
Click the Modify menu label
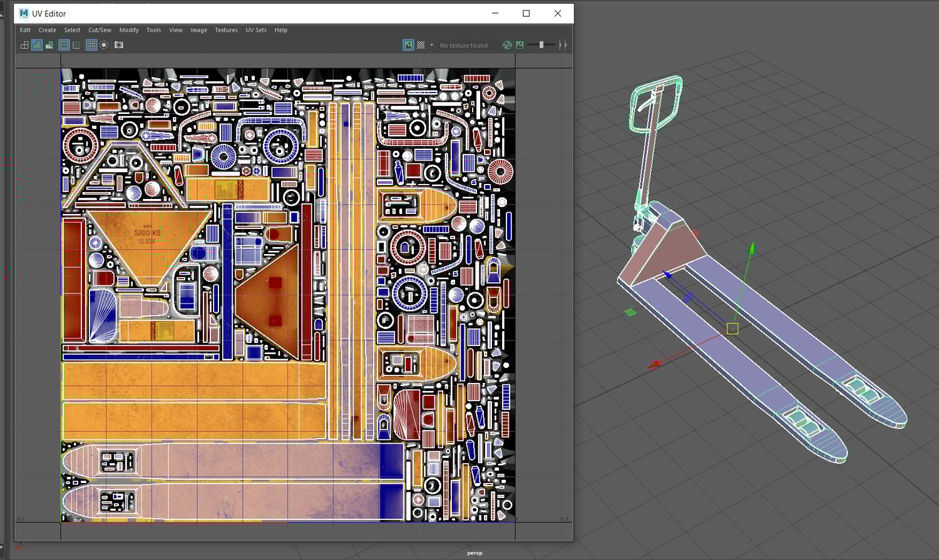pyautogui.click(x=129, y=30)
